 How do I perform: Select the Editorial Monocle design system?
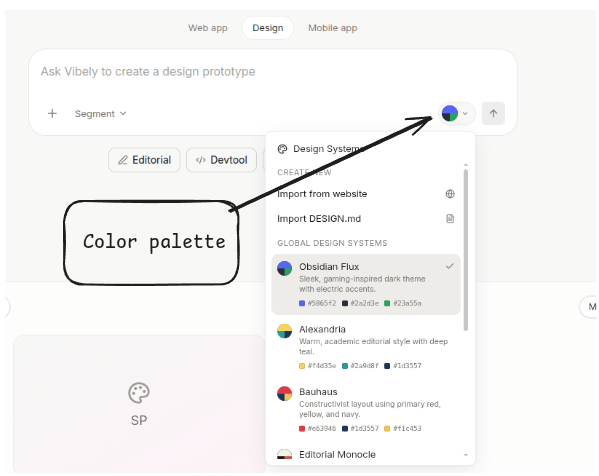[366, 455]
